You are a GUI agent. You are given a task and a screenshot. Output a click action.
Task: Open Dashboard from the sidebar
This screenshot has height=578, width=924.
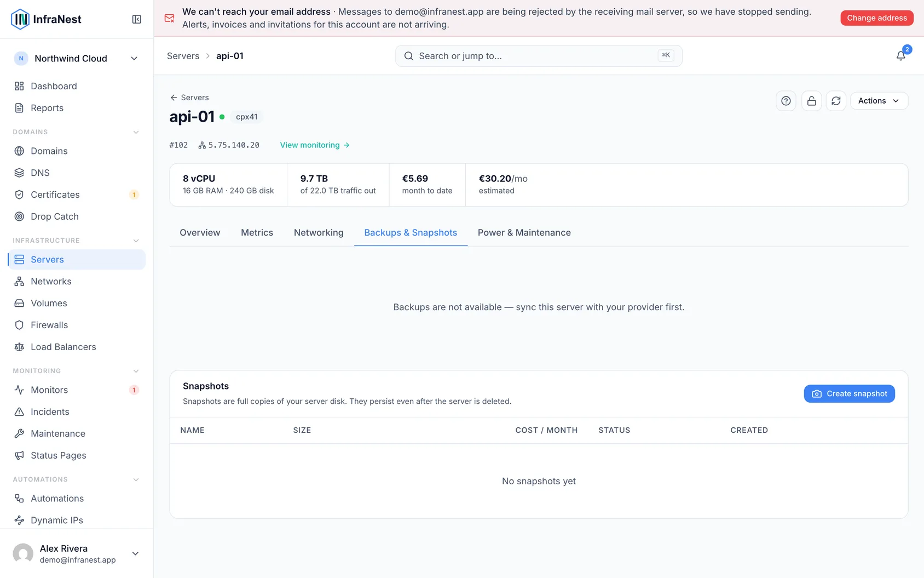pyautogui.click(x=77, y=86)
